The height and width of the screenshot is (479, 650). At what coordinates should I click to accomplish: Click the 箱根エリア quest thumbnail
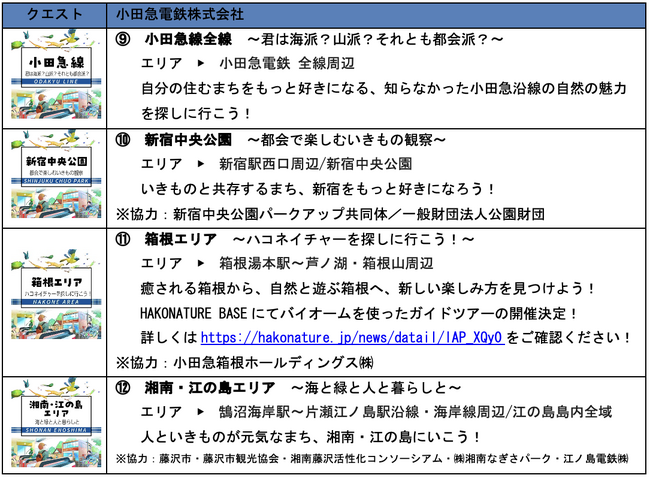(x=56, y=295)
